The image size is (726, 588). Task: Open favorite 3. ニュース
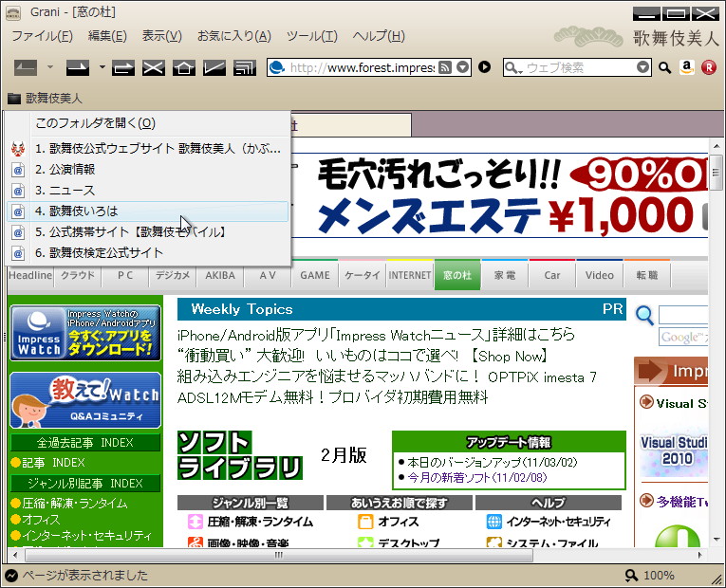(x=148, y=191)
